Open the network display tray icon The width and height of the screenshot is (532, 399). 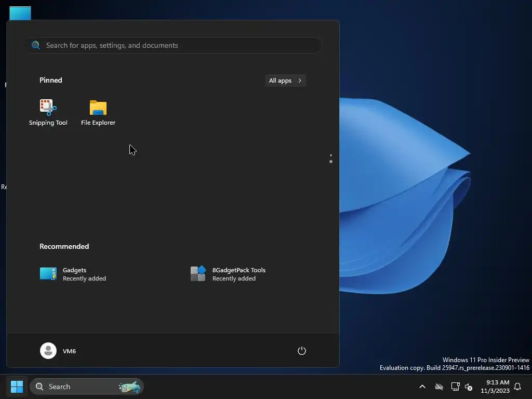pyautogui.click(x=455, y=387)
